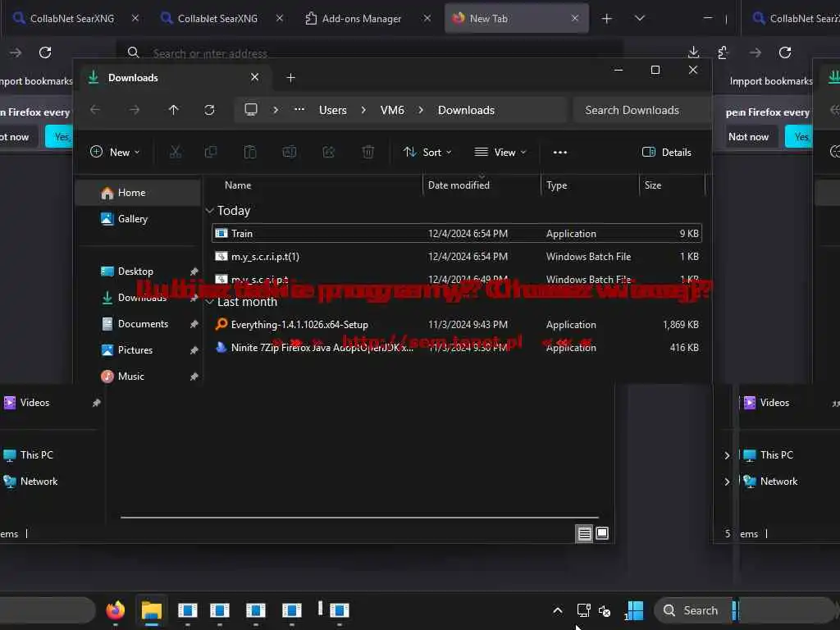Screen dimensions: 840x630
Task: Reload page in the left Firefox window
Action: [x=45, y=52]
